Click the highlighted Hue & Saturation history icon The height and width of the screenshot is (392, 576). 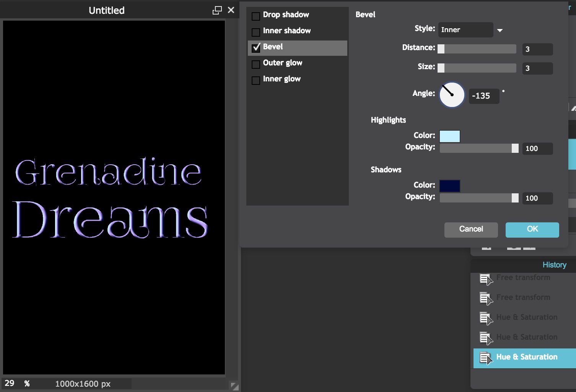coord(486,358)
